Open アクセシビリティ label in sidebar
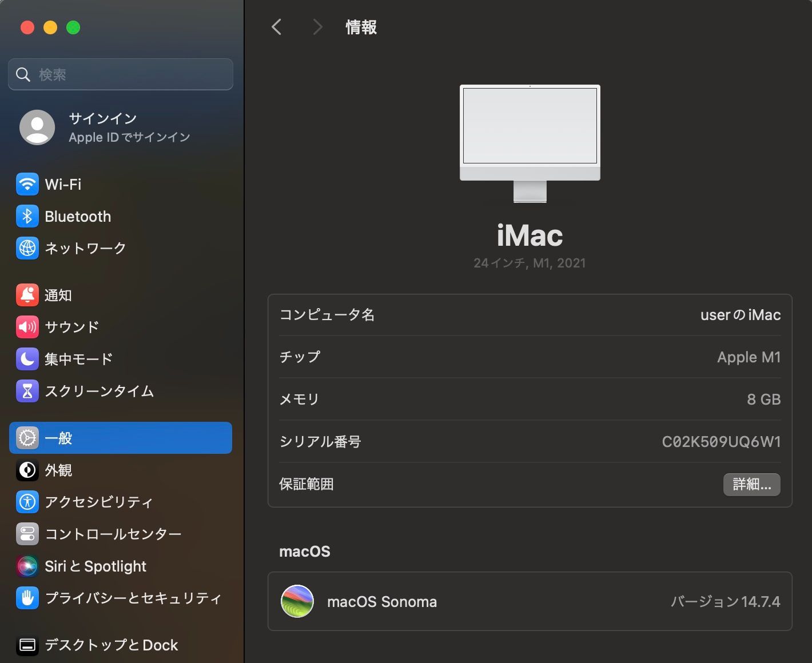812x663 pixels. point(99,502)
